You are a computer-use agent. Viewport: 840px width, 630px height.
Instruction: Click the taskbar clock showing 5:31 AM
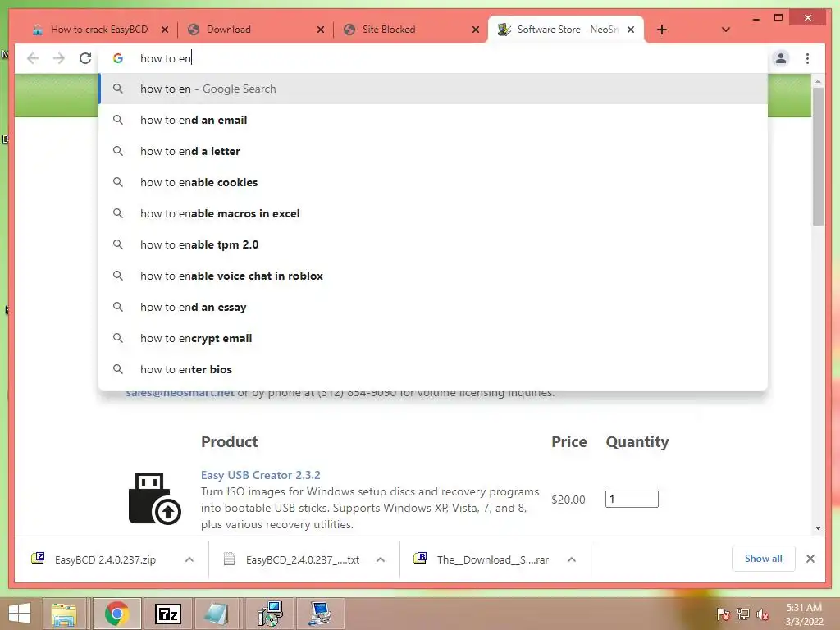click(804, 614)
